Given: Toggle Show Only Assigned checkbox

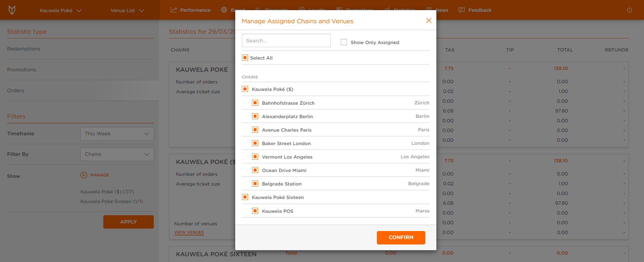Looking at the screenshot, I should (344, 42).
